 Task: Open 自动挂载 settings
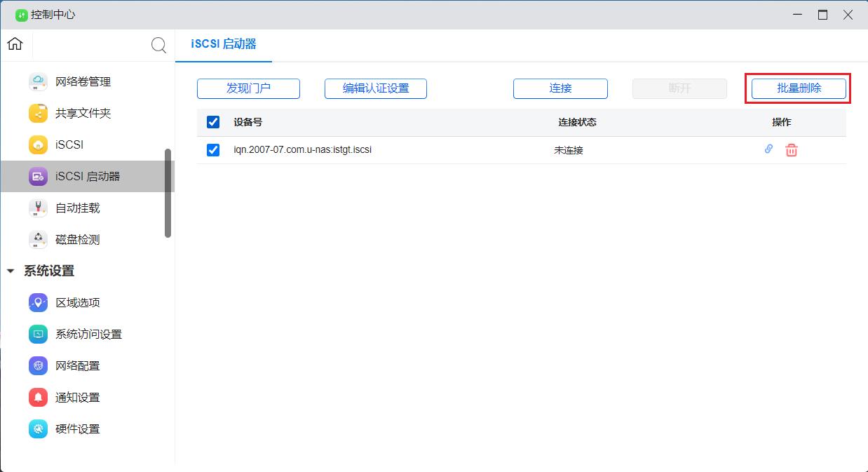[77, 208]
